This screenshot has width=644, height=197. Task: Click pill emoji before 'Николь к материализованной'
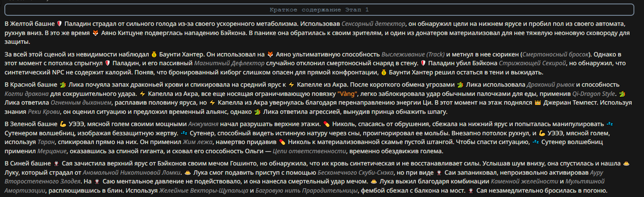pyautogui.click(x=282, y=142)
